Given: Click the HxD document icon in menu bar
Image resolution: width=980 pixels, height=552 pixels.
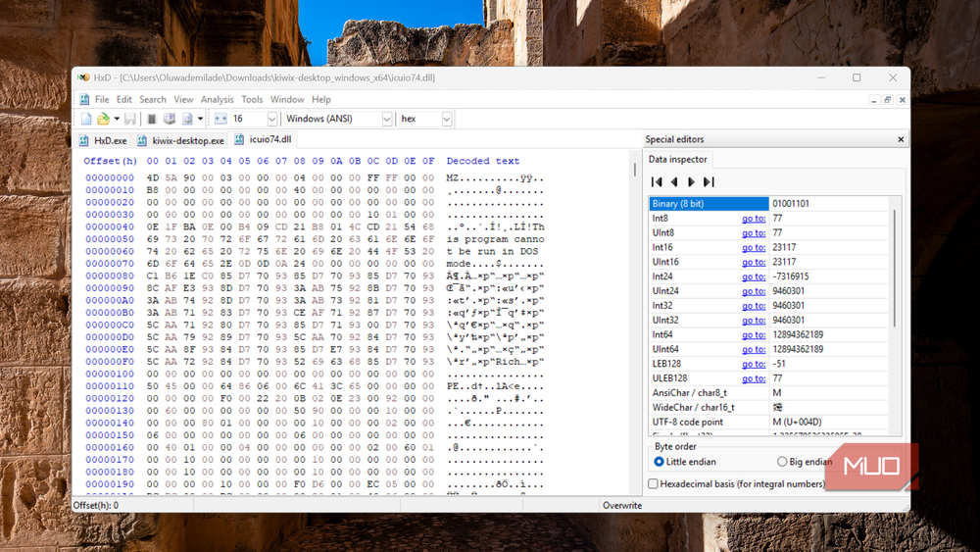Looking at the screenshot, I should [84, 99].
